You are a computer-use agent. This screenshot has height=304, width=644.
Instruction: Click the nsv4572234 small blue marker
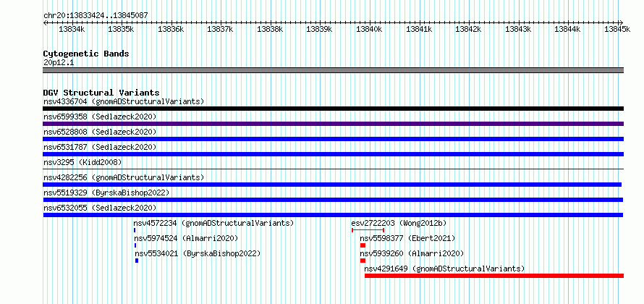(135, 230)
